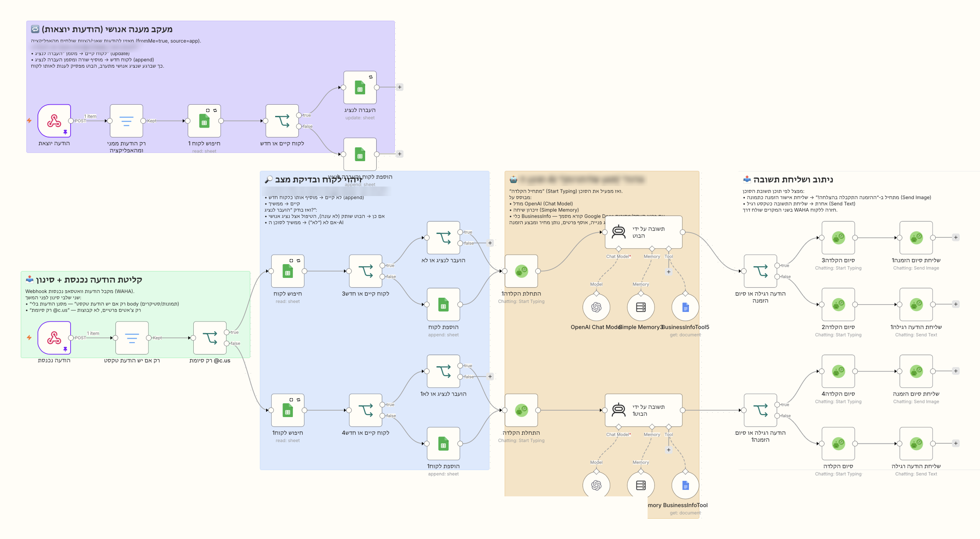Image resolution: width=980 pixels, height=539 pixels.
Task: Open the הודעה נכנסת webhook node
Action: coord(54,338)
